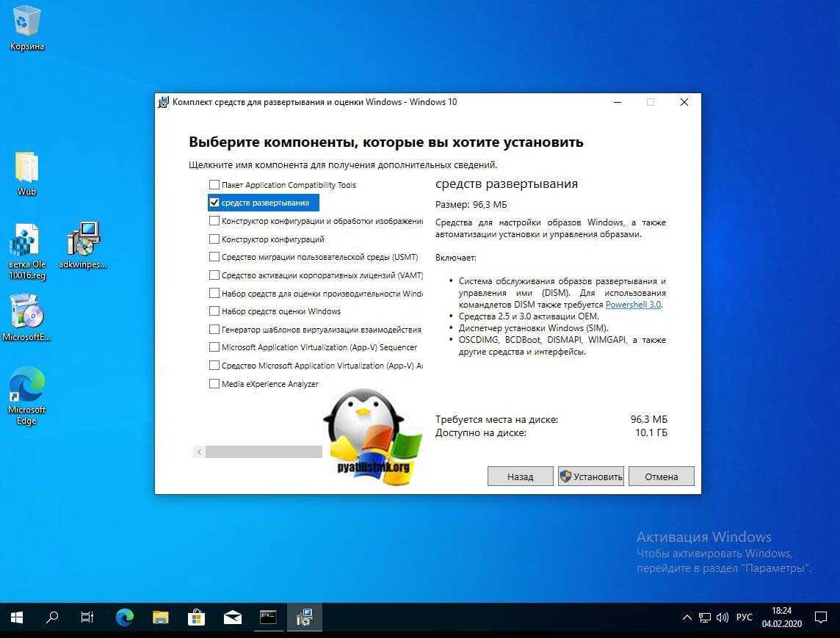Select the 'ветка Ole 10016.reg' file icon
The width and height of the screenshot is (840, 638).
click(x=26, y=252)
